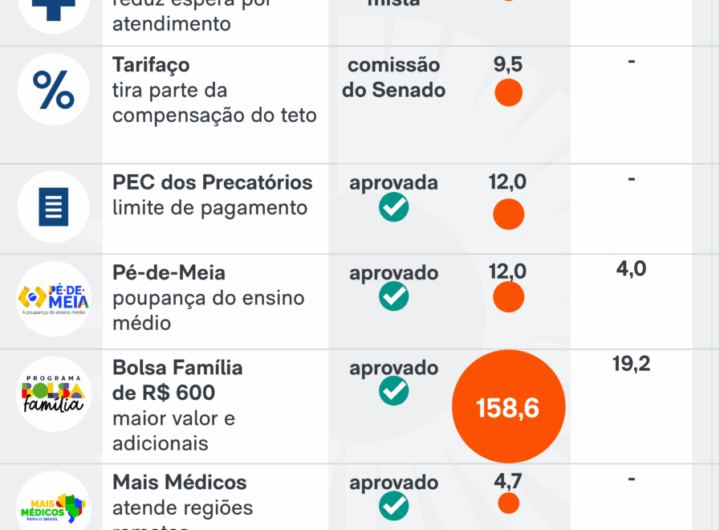Screen dimensions: 720x530
Task: Click the 19,2 value in Bolsa Família row
Action: click(x=631, y=364)
